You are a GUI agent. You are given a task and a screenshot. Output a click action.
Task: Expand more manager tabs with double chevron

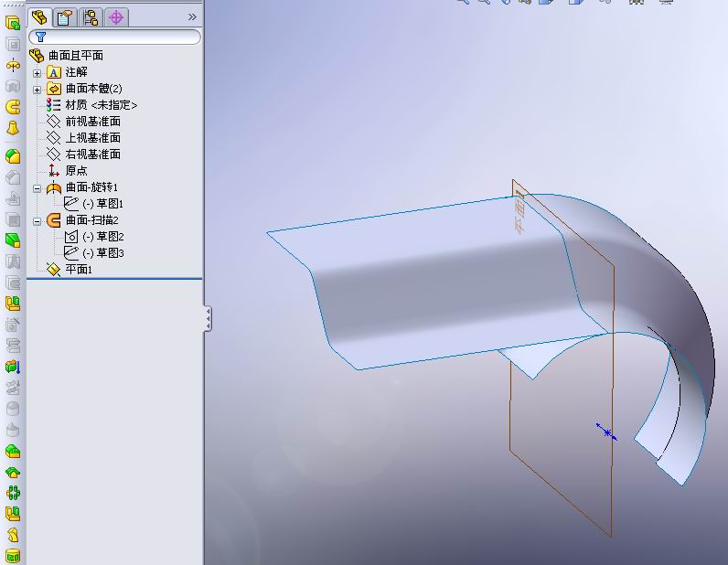(x=192, y=17)
